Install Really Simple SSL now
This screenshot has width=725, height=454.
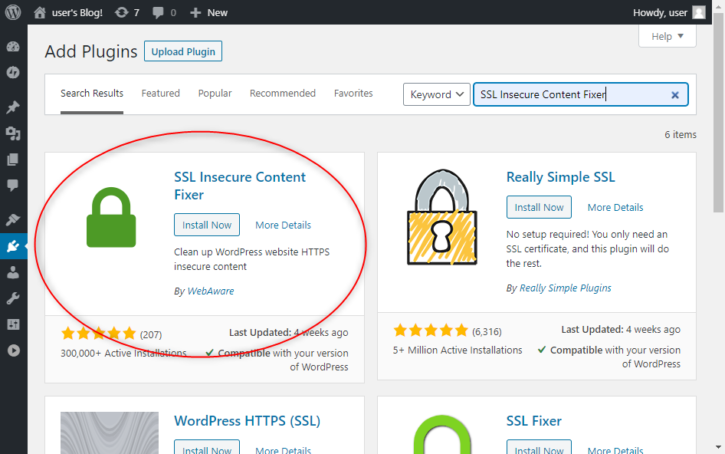pos(539,207)
